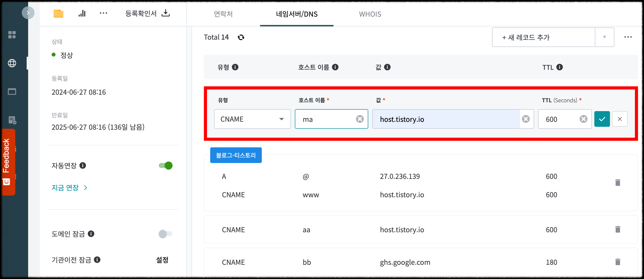Switch to the WHOIS tab
Viewport: 644px width, 279px height.
370,14
